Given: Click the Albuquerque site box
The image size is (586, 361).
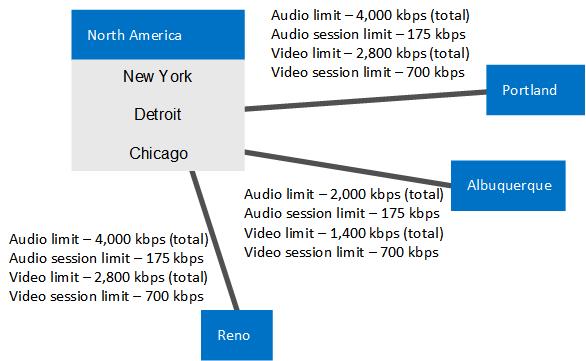Looking at the screenshot, I should pos(508,186).
